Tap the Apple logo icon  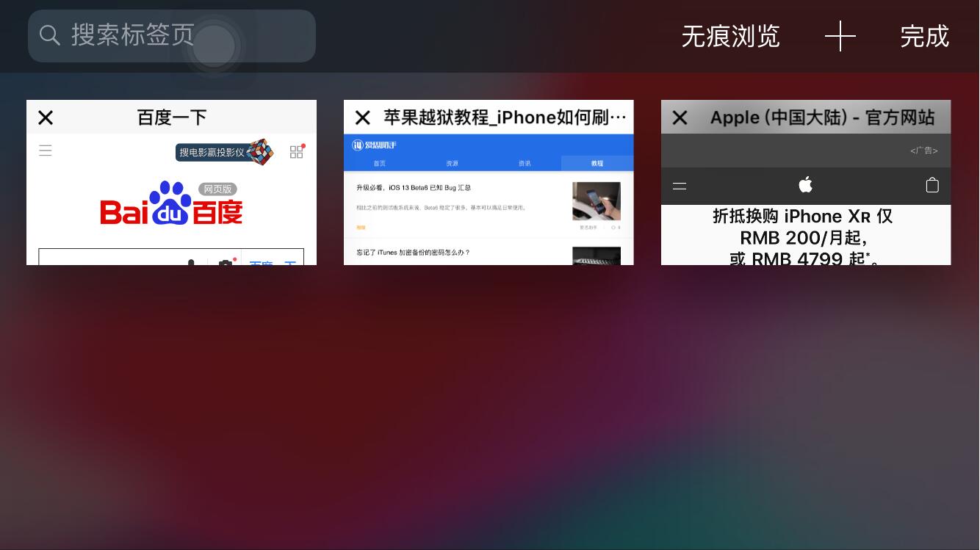806,184
